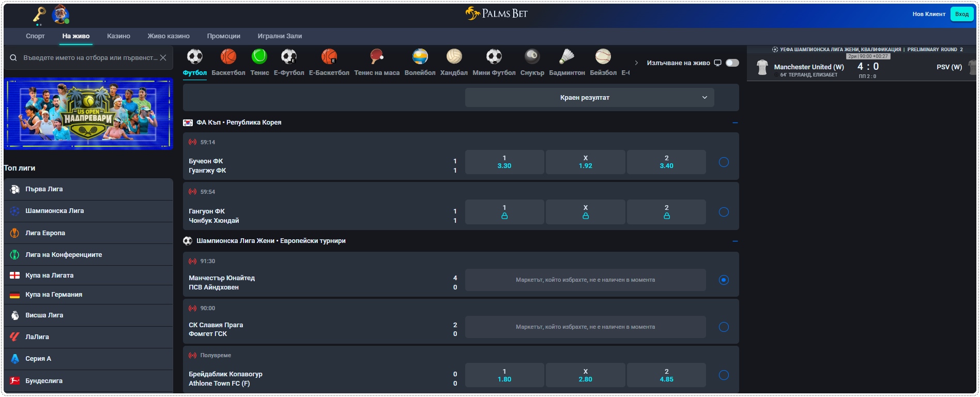Click the search magnifier icon
The height and width of the screenshot is (397, 980).
pyautogui.click(x=13, y=58)
